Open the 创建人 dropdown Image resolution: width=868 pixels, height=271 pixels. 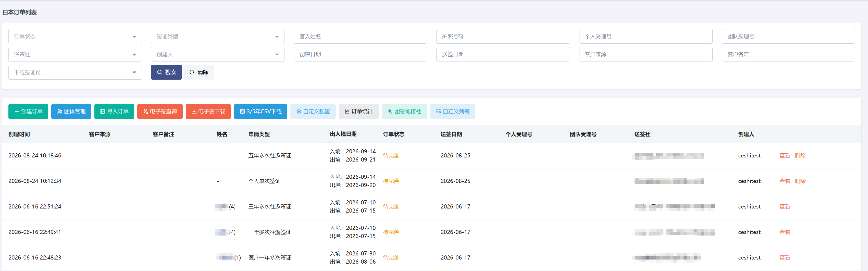click(x=218, y=54)
